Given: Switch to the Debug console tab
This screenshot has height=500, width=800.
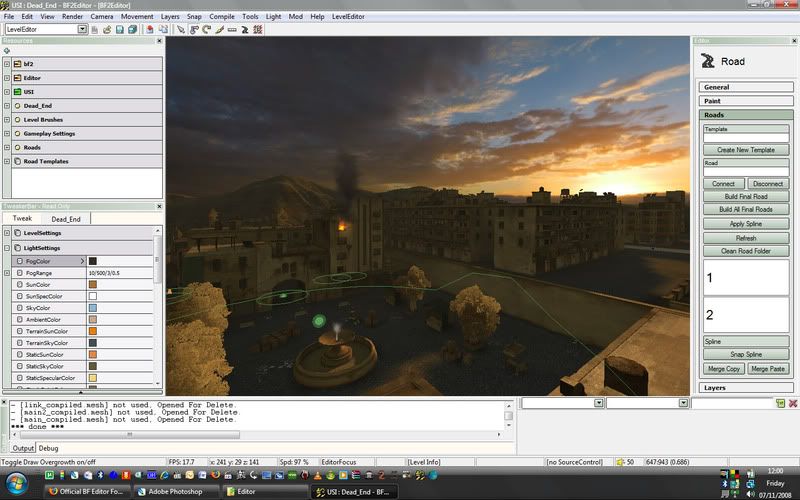Looking at the screenshot, I should 48,448.
